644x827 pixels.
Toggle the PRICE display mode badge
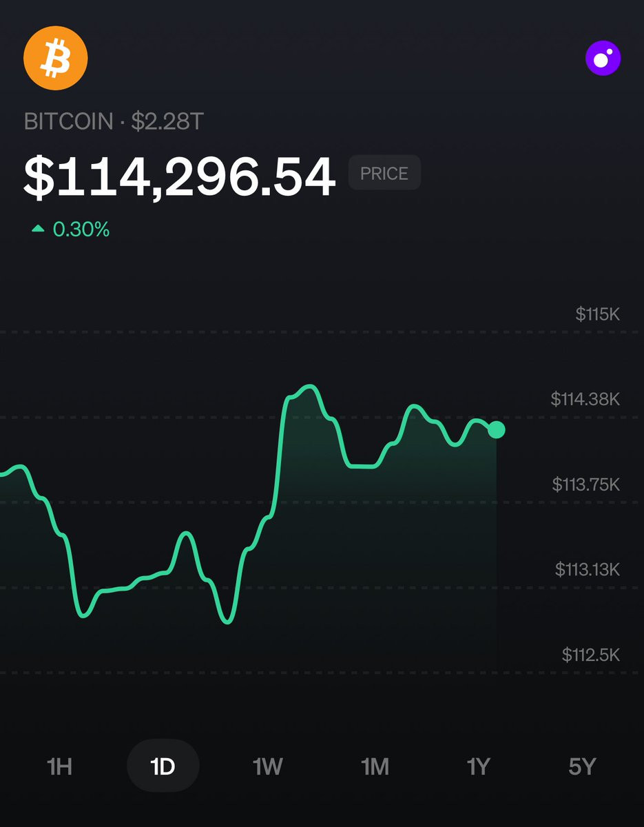click(384, 173)
